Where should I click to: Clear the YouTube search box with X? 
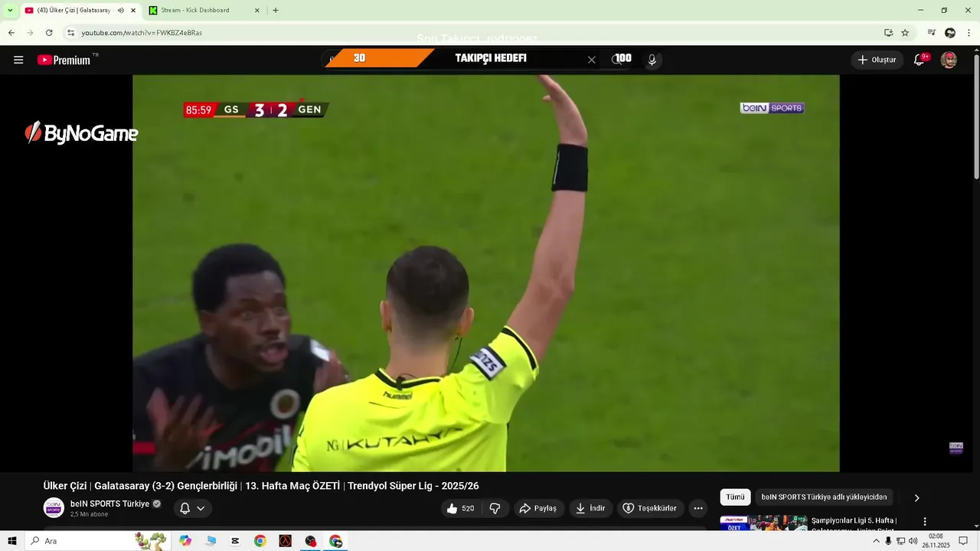pyautogui.click(x=591, y=60)
